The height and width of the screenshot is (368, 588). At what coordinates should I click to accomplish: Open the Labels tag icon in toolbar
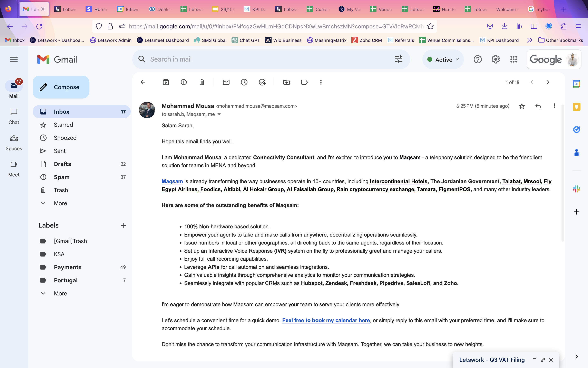pos(304,82)
